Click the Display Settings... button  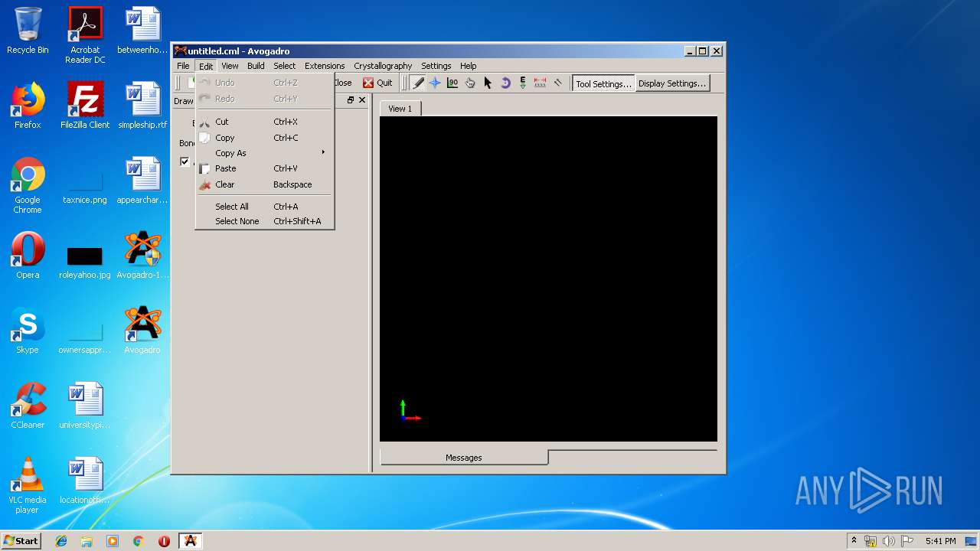[x=672, y=83]
